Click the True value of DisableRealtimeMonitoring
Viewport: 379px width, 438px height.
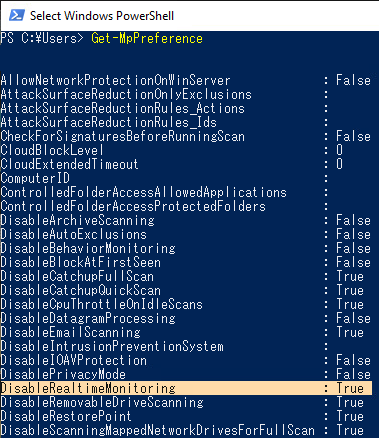(350, 388)
